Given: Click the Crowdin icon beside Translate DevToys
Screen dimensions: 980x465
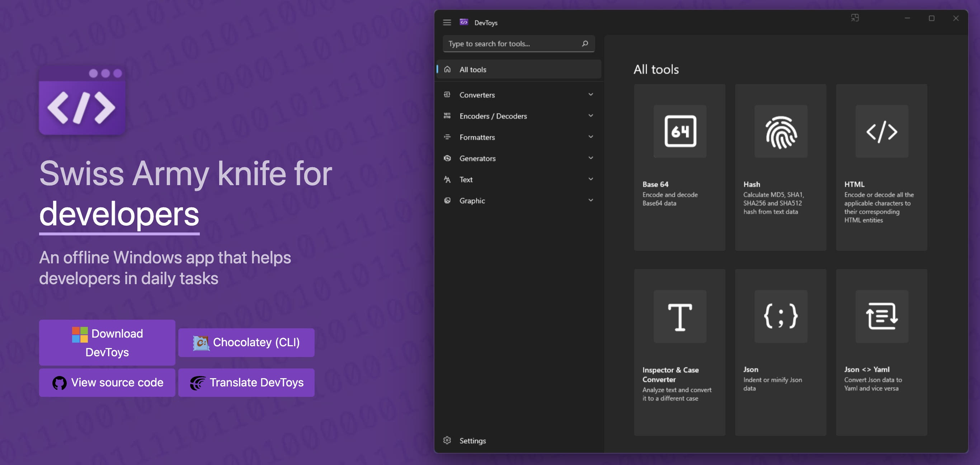Looking at the screenshot, I should 198,383.
